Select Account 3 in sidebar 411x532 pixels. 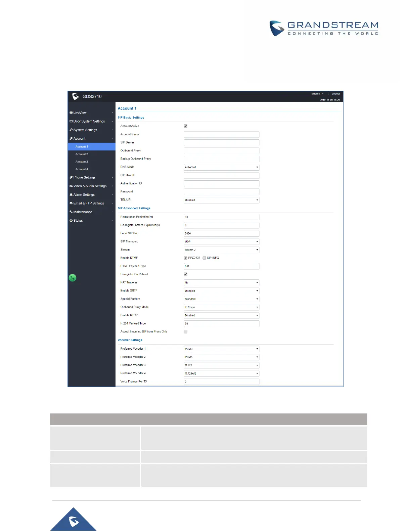92,162
